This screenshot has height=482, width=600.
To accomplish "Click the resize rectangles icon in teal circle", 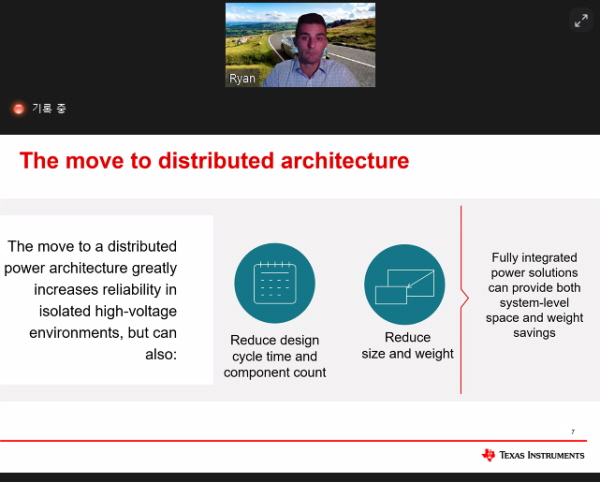I will [404, 283].
